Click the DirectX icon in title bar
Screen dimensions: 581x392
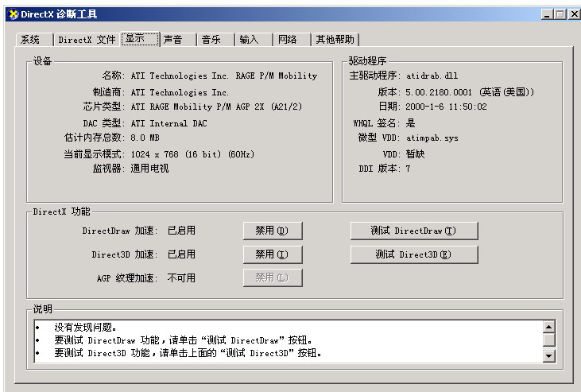pos(14,14)
